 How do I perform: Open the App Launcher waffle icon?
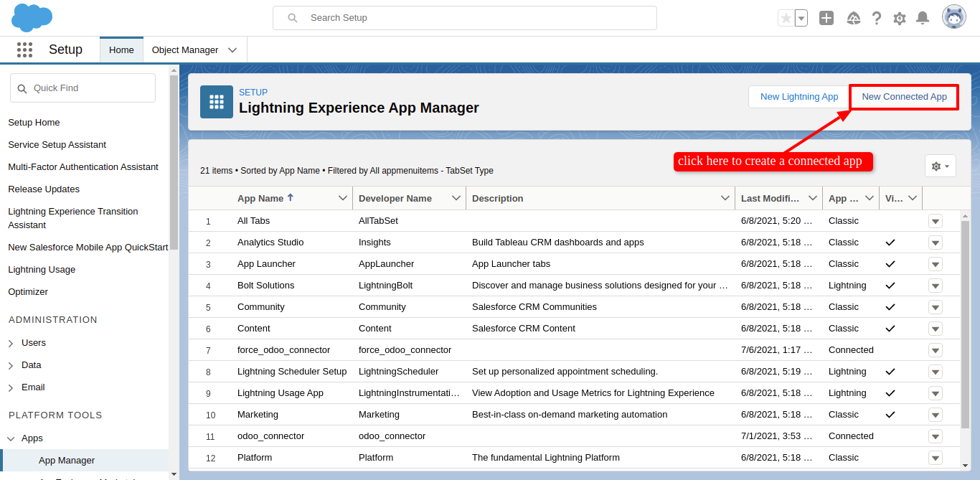point(25,50)
